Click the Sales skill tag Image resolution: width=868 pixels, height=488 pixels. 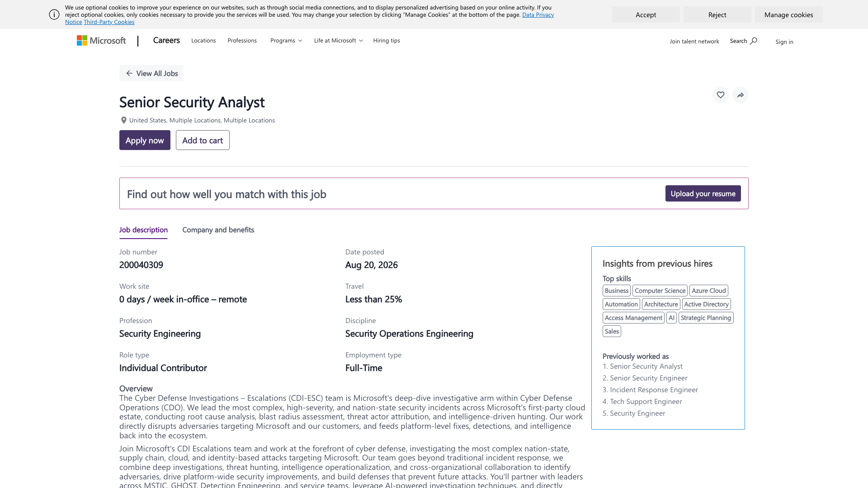[612, 331]
